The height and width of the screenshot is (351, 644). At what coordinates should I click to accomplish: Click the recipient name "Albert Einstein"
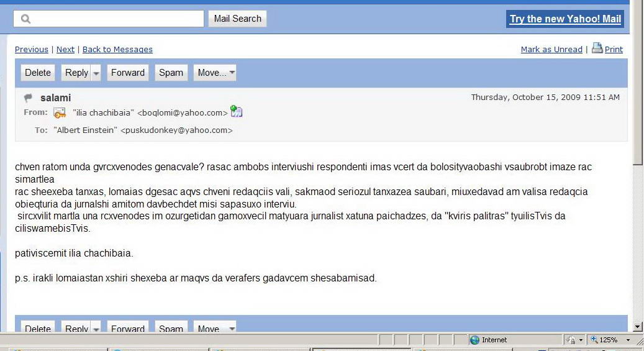coord(86,130)
